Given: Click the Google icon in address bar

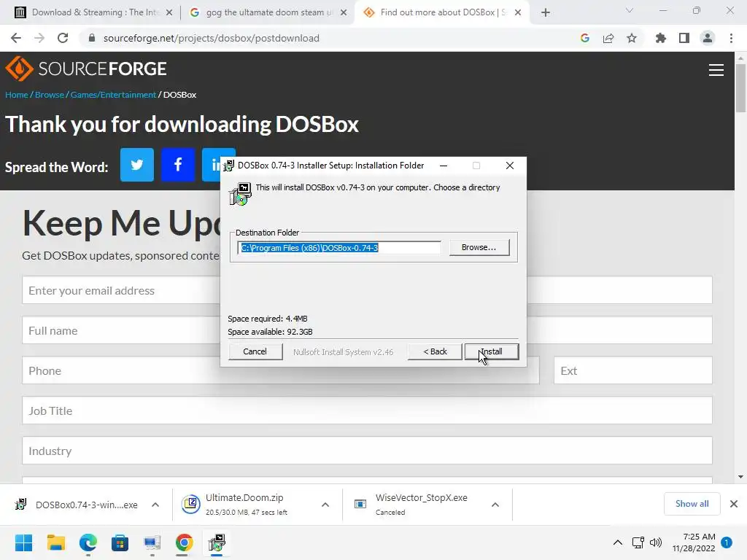Looking at the screenshot, I should click(x=585, y=38).
